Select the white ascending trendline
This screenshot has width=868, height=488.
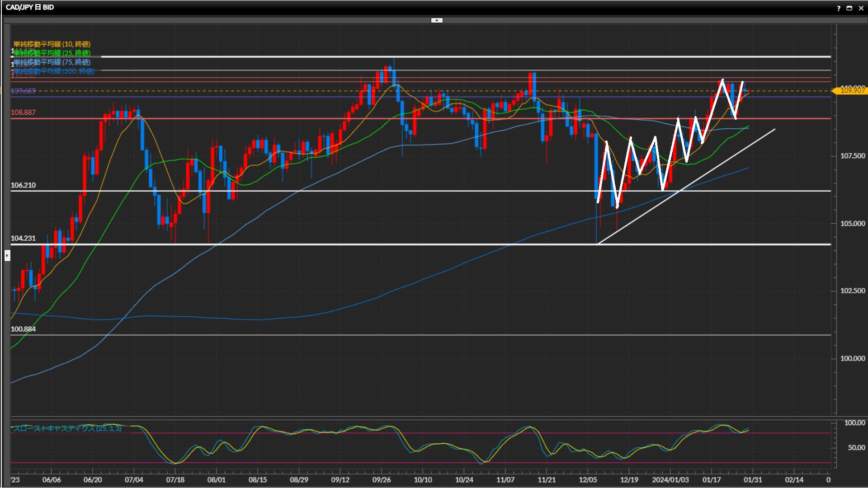point(723,163)
